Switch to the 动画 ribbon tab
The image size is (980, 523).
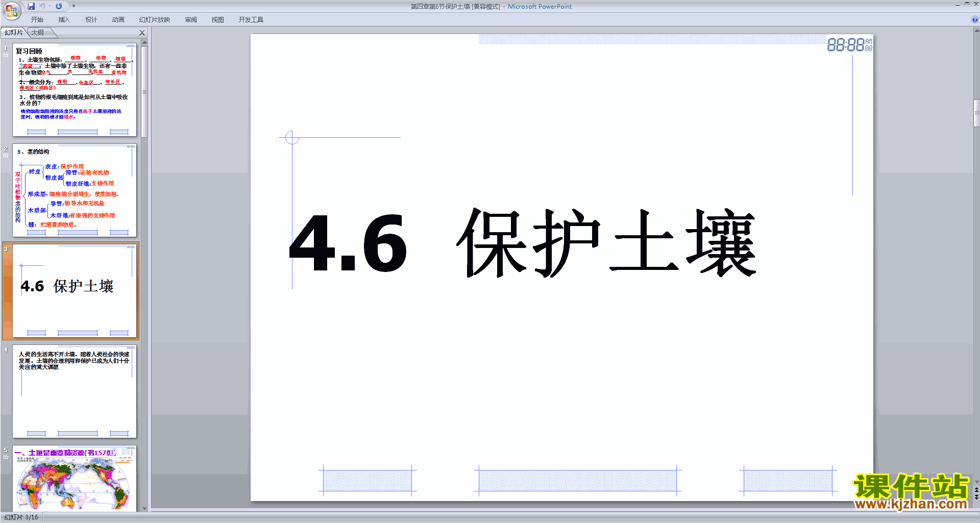(118, 20)
